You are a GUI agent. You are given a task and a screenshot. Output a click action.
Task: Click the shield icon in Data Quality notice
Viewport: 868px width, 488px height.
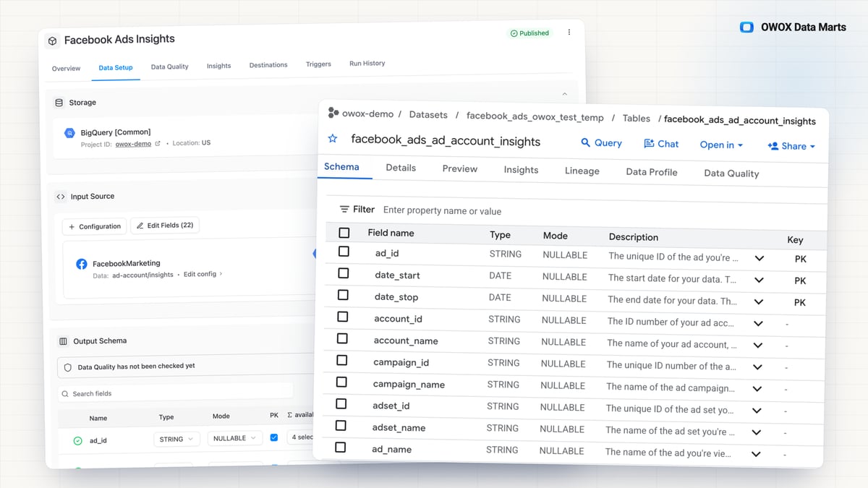click(x=68, y=367)
